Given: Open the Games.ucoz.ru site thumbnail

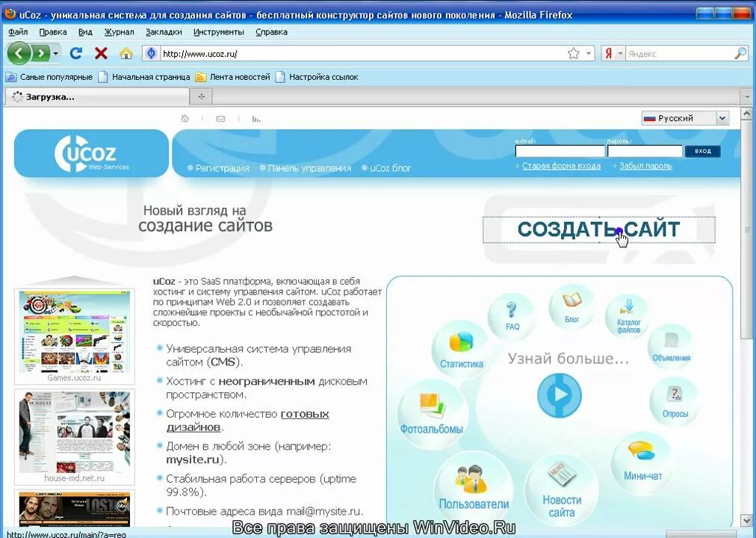Looking at the screenshot, I should pos(74,336).
